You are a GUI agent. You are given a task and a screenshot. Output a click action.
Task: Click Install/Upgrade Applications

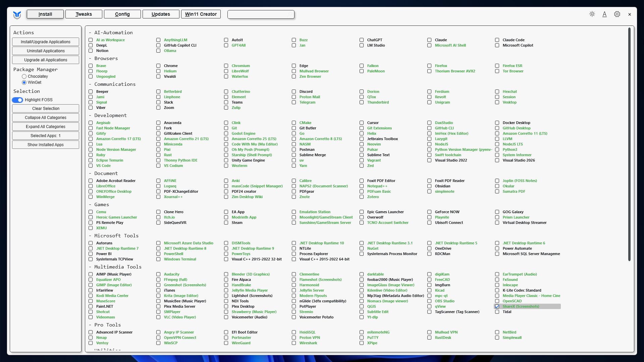click(x=46, y=42)
